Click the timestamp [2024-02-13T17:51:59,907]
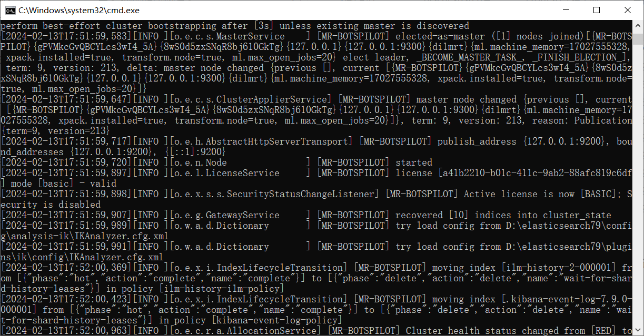The image size is (644, 336). (66, 215)
